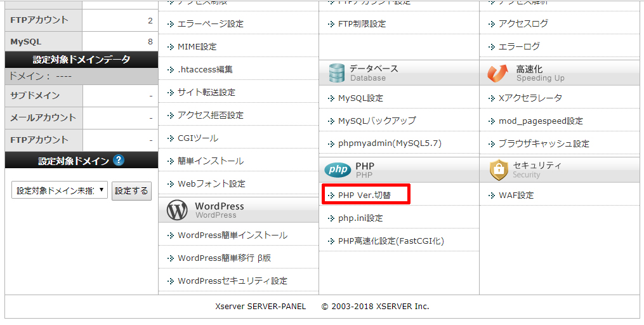Open PHP高速化設定(FastCGI化)
Screen dimensions: 644x325
coord(391,241)
